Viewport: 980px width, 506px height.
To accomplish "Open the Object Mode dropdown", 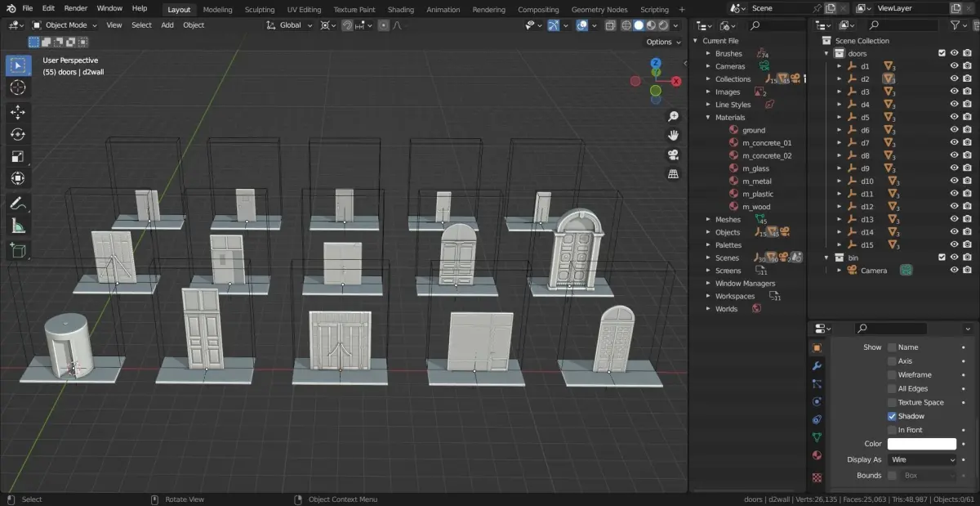I will (x=65, y=25).
